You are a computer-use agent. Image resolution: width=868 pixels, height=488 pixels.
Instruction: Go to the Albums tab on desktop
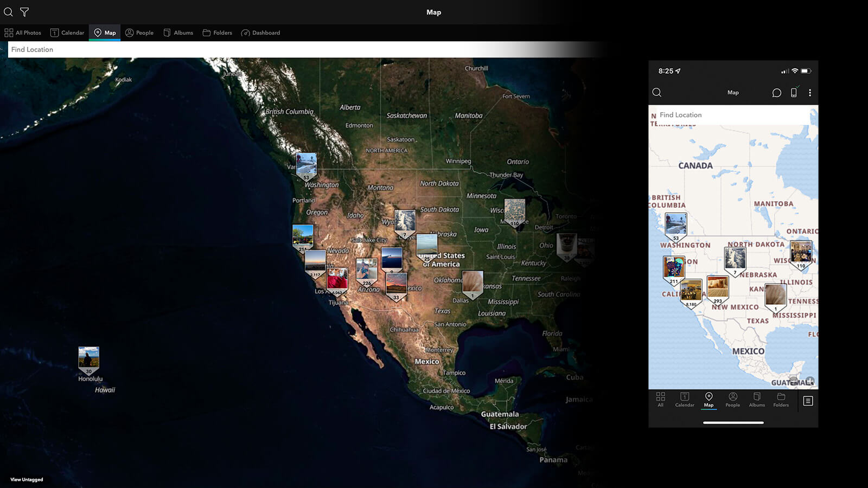pos(178,33)
